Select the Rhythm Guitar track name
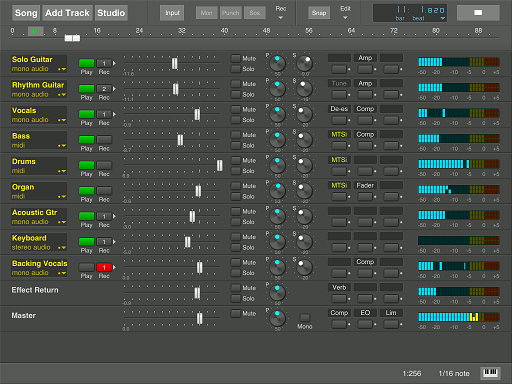Screen dimensions: 512x384 38,85
